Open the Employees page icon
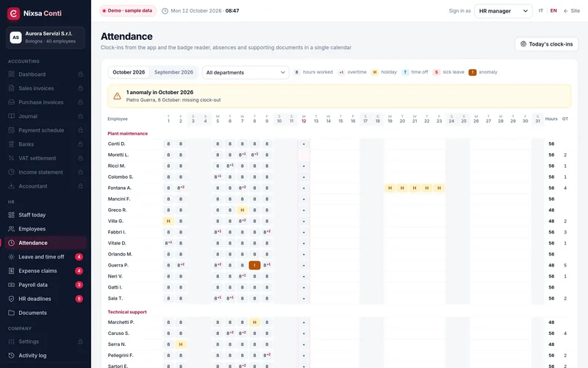The image size is (588, 368). click(x=11, y=229)
